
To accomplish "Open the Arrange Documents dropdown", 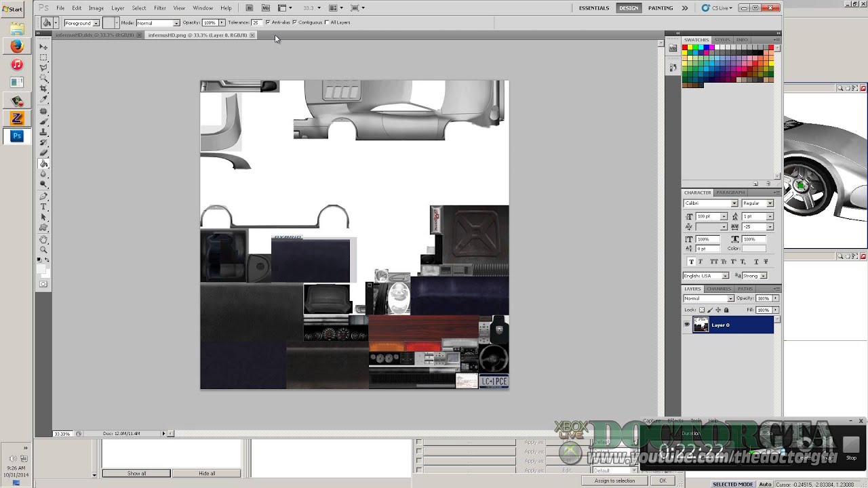I will (x=335, y=8).
